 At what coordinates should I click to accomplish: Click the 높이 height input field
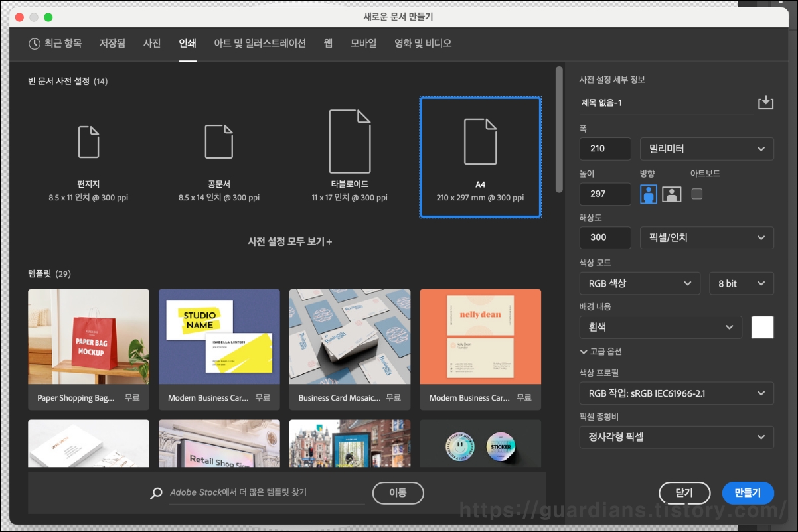tap(605, 194)
